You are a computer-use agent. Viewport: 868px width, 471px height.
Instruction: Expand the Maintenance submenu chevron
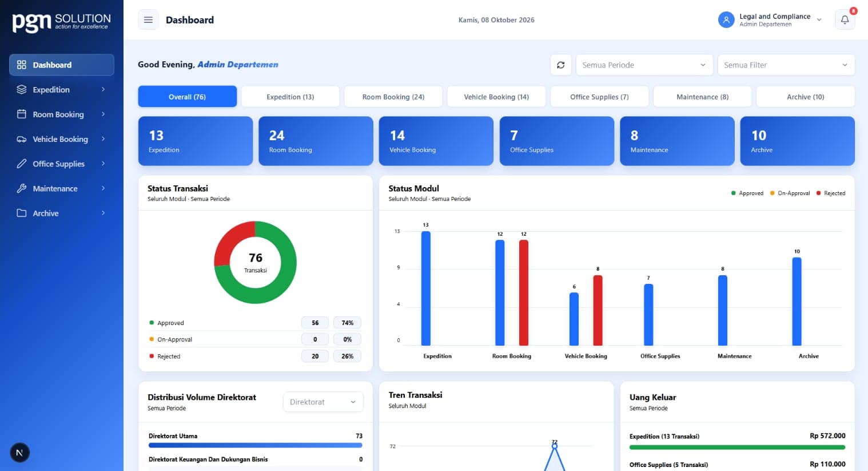(x=103, y=188)
